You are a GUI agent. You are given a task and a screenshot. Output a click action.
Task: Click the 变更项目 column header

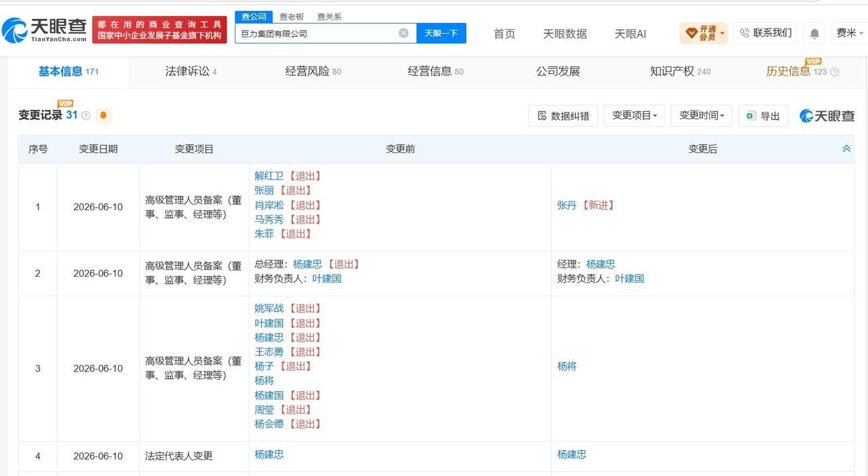point(194,148)
